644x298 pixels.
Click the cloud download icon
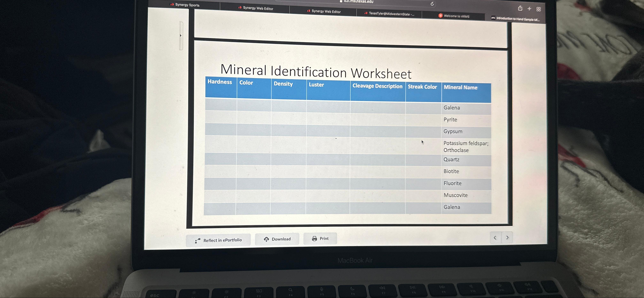click(x=266, y=239)
